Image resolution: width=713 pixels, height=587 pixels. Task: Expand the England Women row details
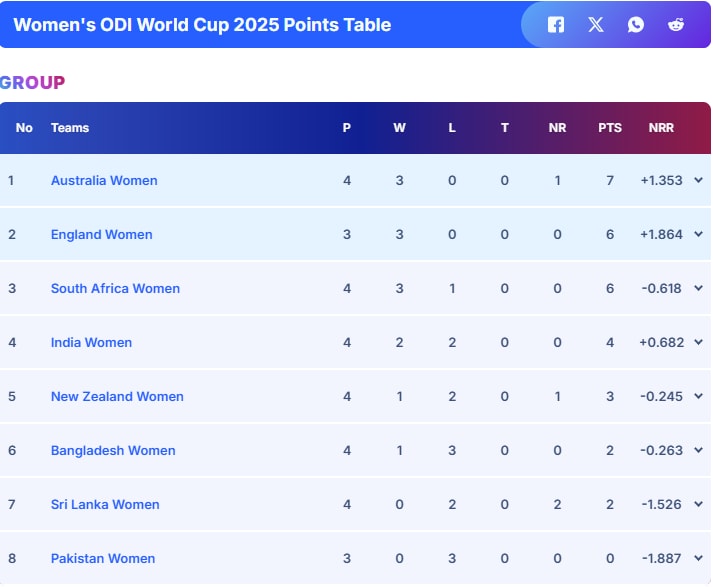coord(698,234)
